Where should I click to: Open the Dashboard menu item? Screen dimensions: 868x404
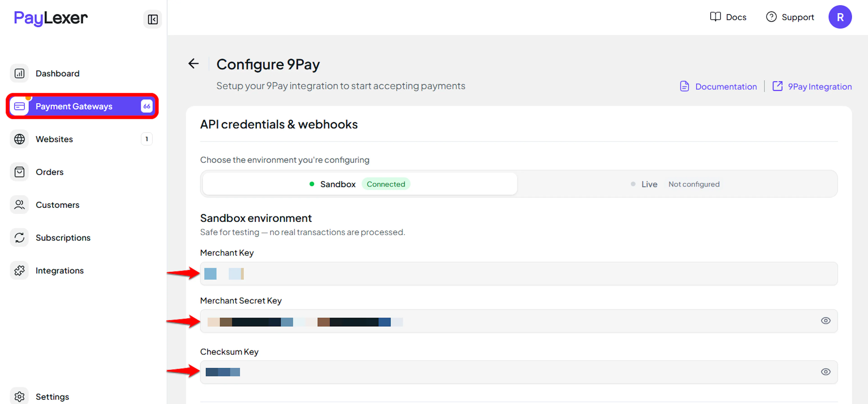(82, 73)
